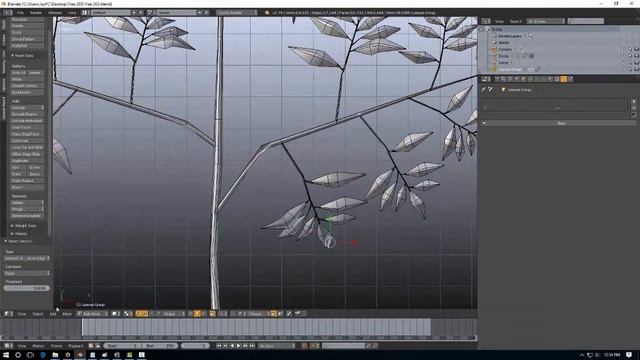Screen dimensions: 640x360
Task: Open the Outliner editor type menu
Action: (x=486, y=21)
